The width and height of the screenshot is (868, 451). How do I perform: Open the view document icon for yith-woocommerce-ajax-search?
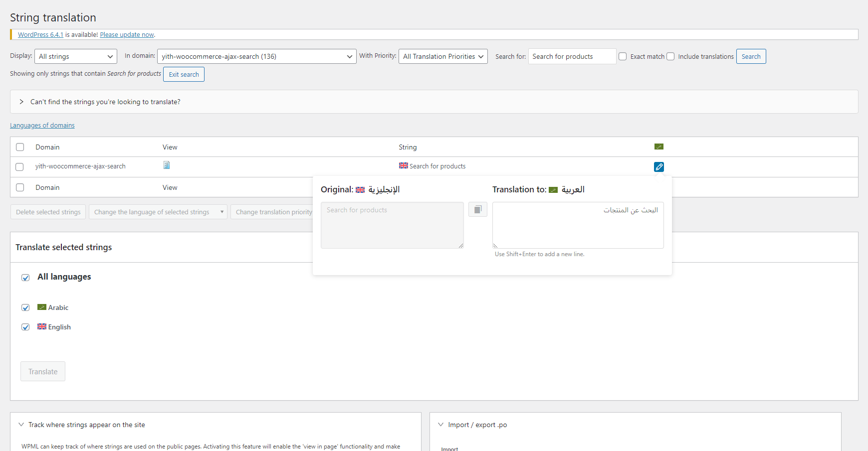167,165
